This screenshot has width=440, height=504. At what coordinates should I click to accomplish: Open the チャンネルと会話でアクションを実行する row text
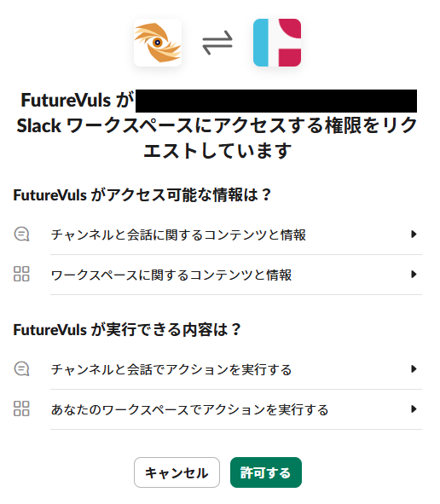point(171,369)
